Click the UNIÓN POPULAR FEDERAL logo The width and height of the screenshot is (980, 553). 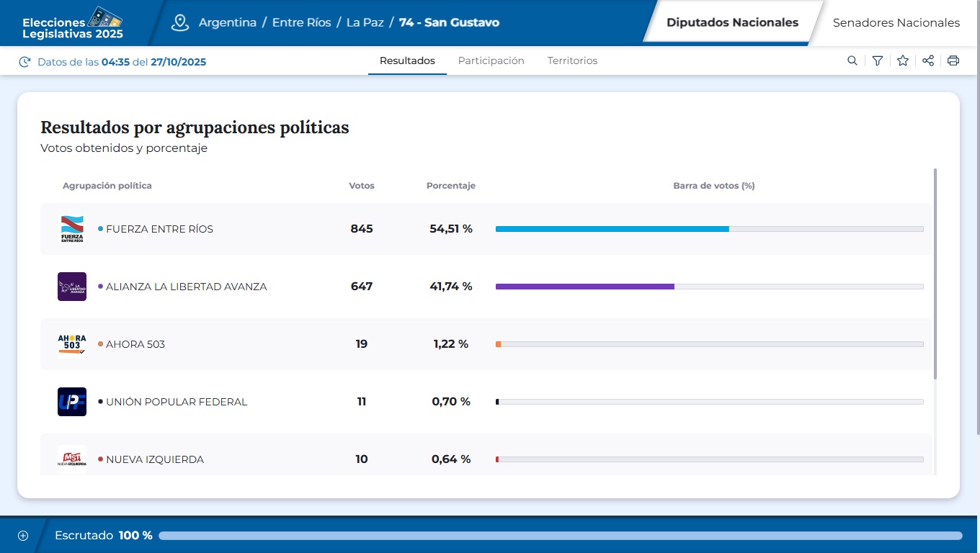coord(71,401)
